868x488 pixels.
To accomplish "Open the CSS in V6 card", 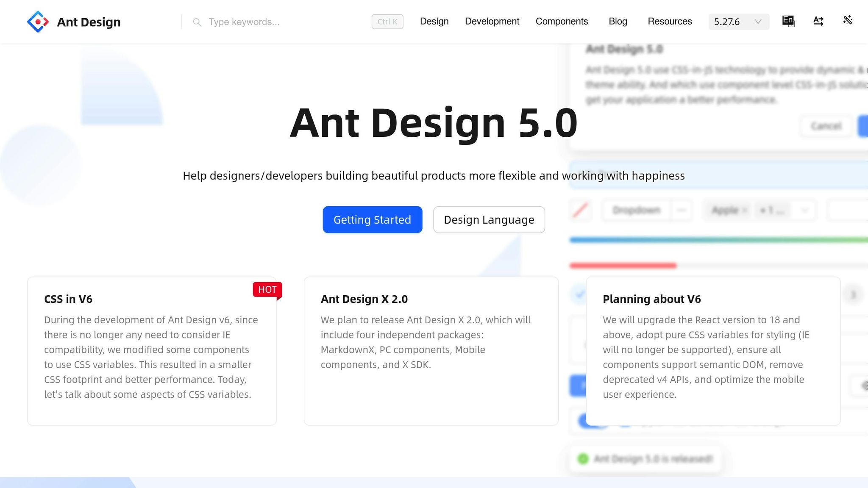I will (152, 351).
